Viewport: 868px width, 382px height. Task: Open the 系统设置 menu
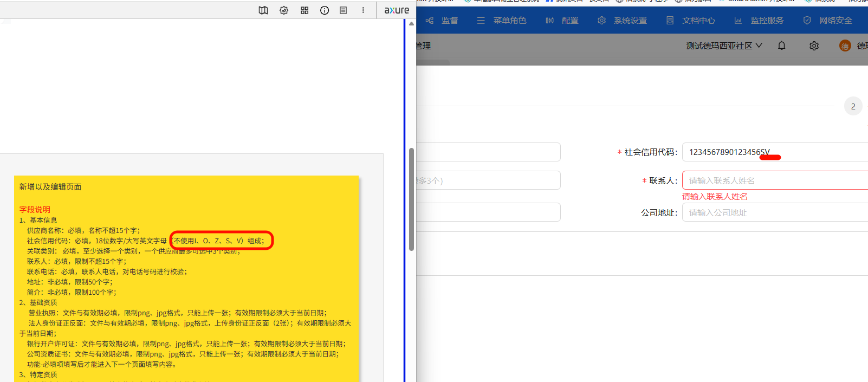pos(622,21)
